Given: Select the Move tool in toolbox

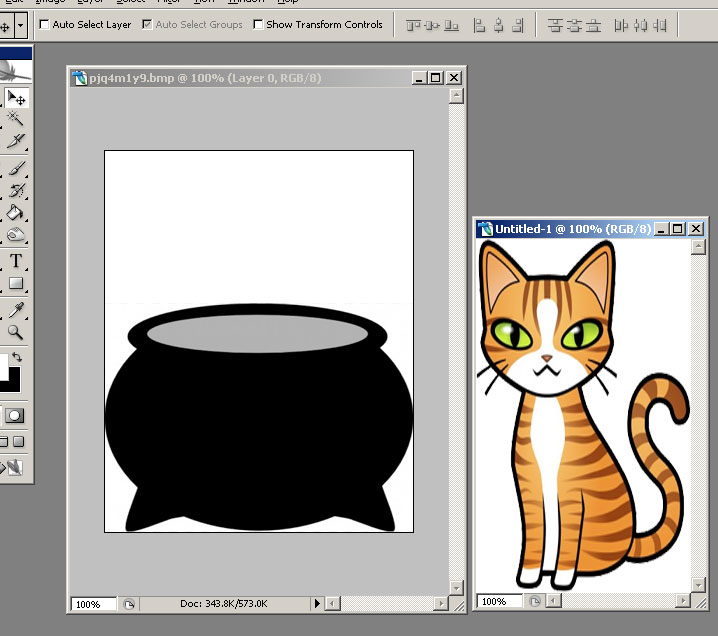Looking at the screenshot, I should [x=16, y=98].
